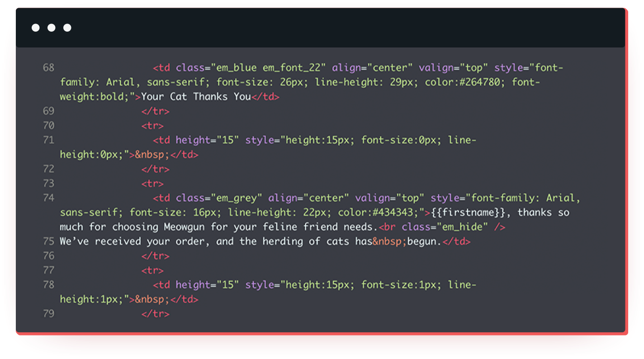The height and width of the screenshot is (359, 644).
Task: Click the closing </tr> tag on line 72
Action: (x=156, y=169)
